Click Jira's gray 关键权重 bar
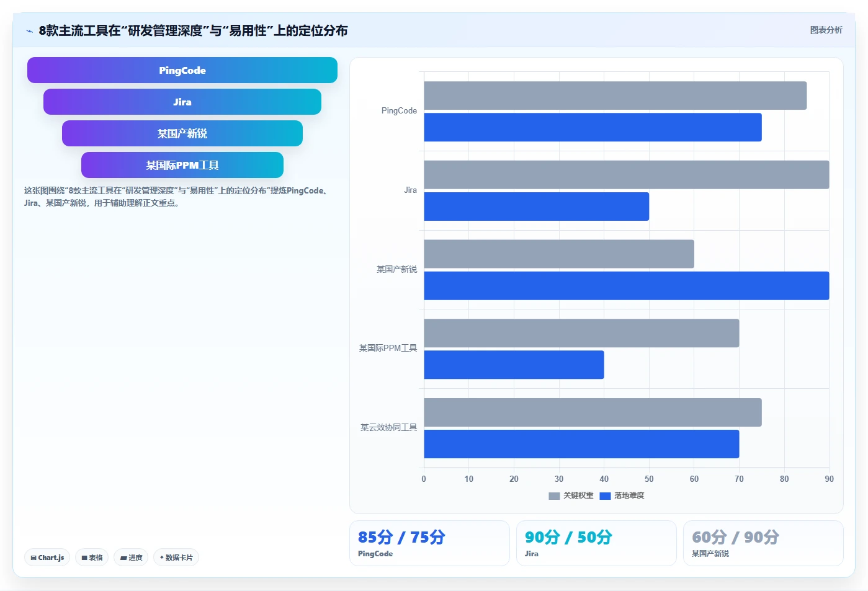 point(627,175)
